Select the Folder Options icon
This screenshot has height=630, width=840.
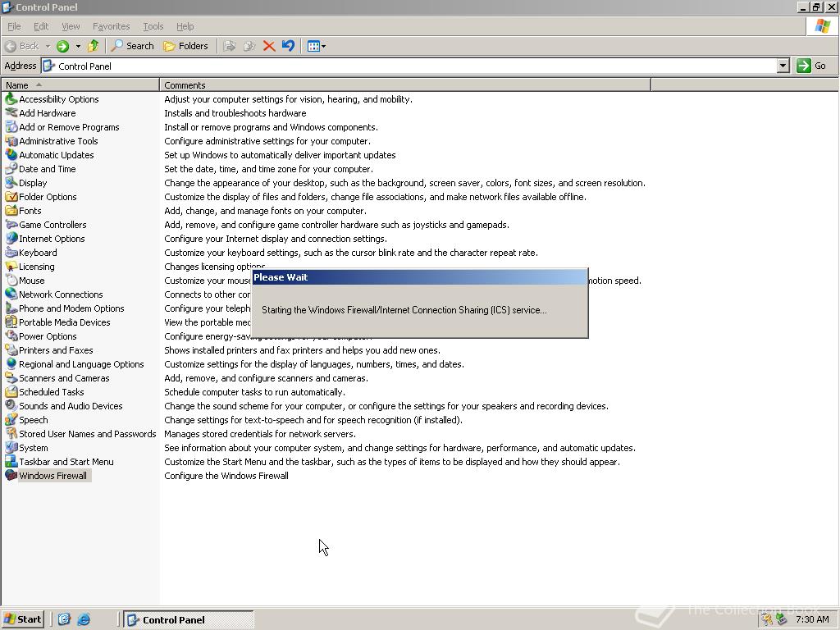pos(11,197)
